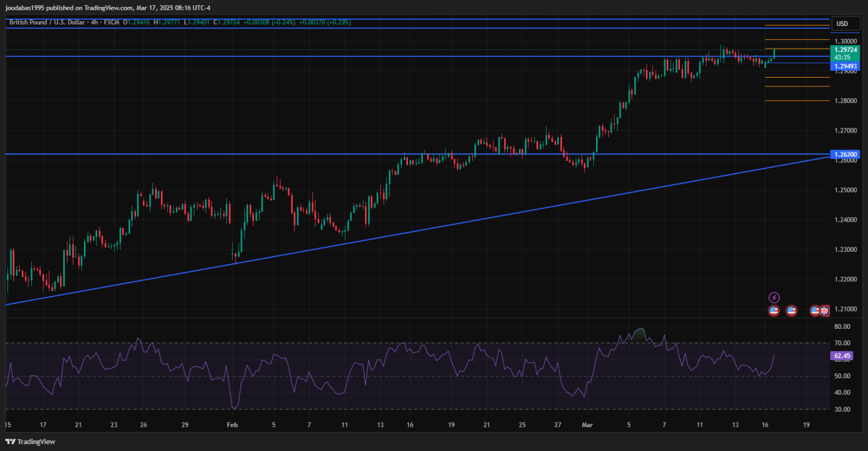The width and height of the screenshot is (868, 451).
Task: Click the purple lightning bolt event icon
Action: [x=774, y=298]
